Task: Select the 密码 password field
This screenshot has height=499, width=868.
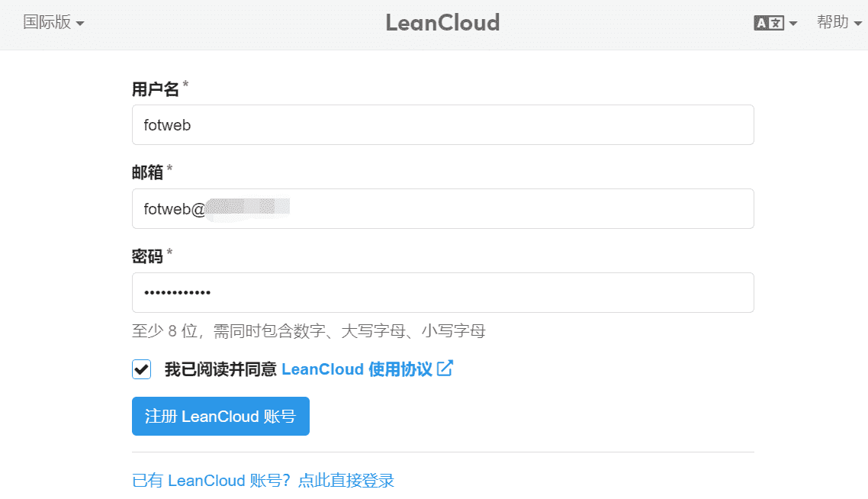Action: 443,292
